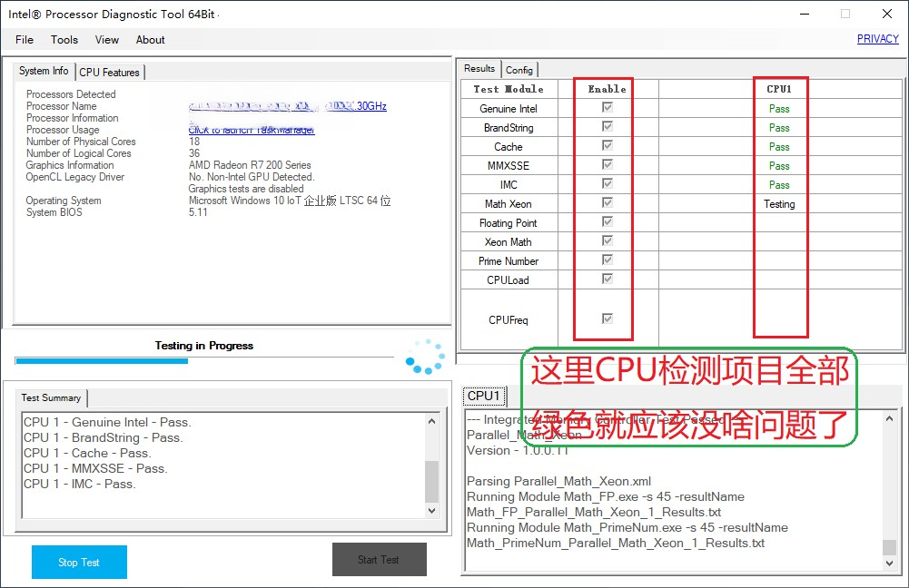Viewport: 909px width, 588px height.
Task: Click the link to launch Task Manager
Action: pos(252,130)
